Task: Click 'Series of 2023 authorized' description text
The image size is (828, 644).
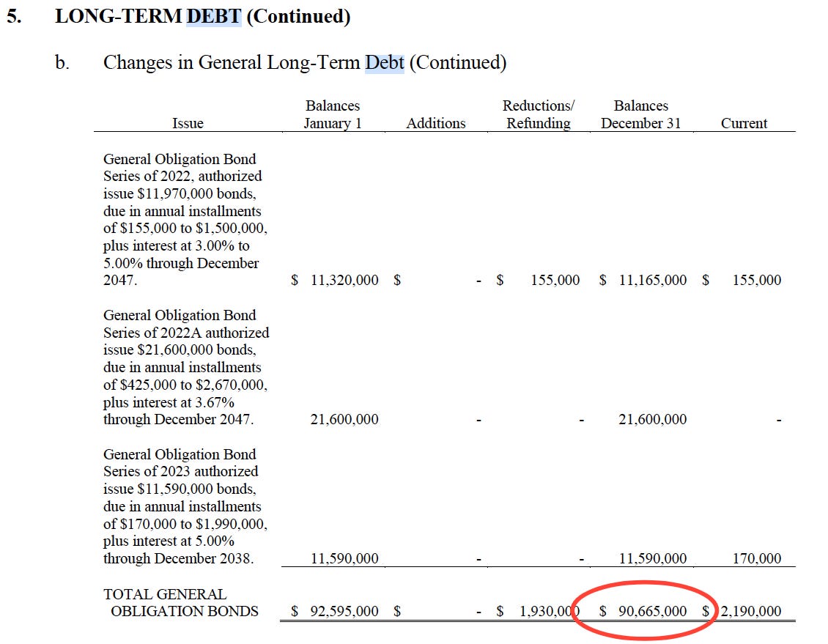Action: [180, 471]
